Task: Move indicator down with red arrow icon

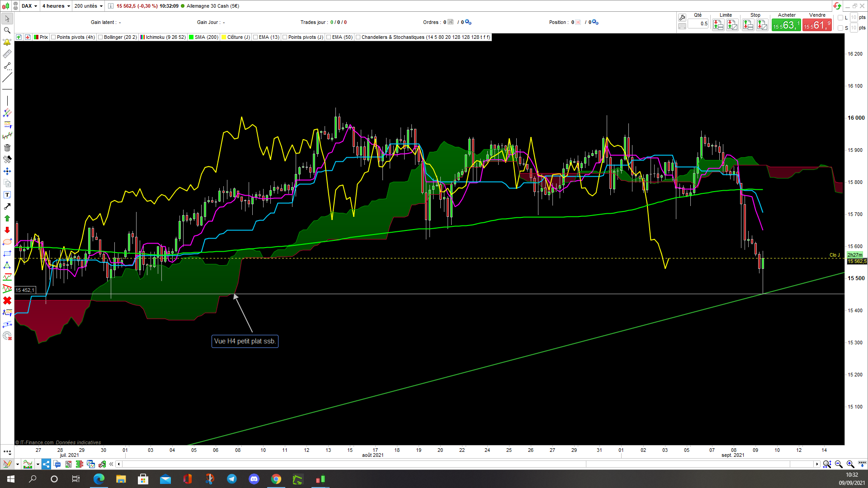Action: tap(28, 37)
